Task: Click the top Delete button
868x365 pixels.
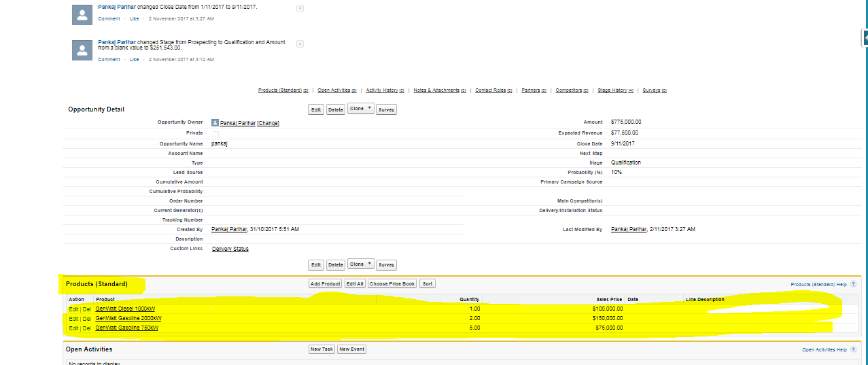Action: pos(336,109)
